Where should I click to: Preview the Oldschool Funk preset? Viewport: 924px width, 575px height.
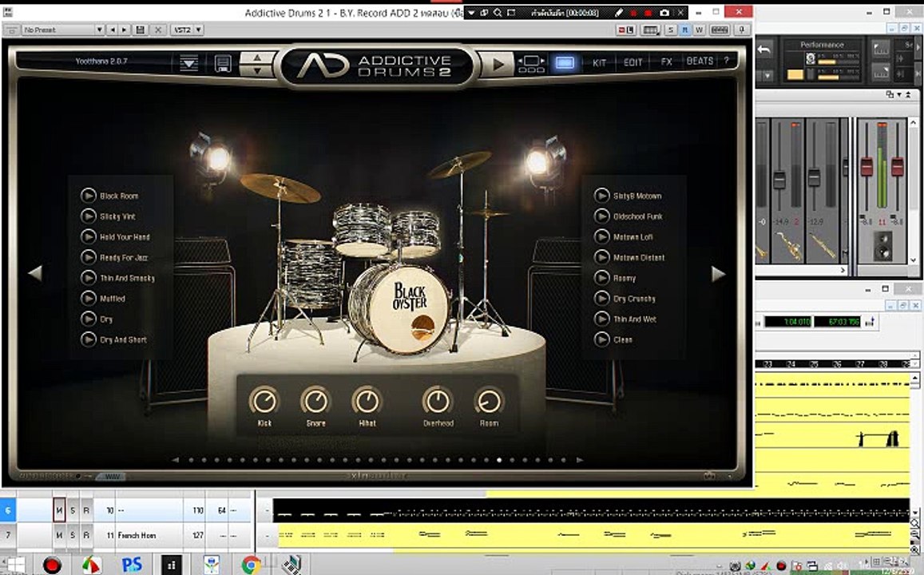tap(601, 216)
